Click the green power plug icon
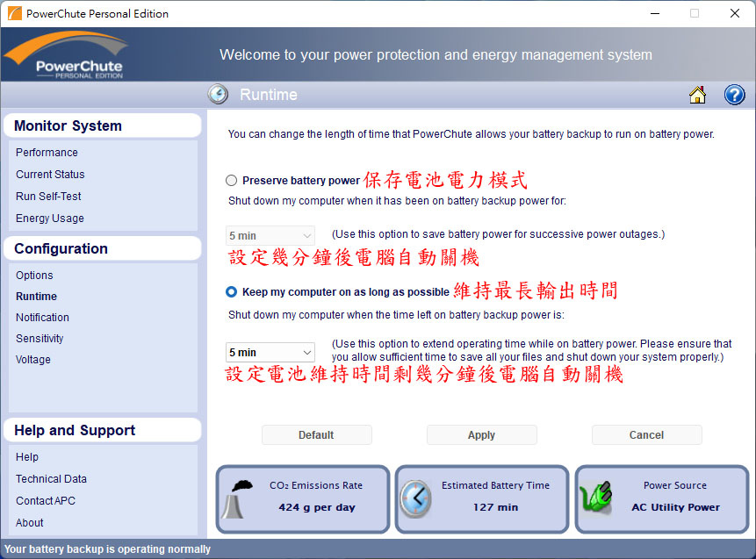The height and width of the screenshot is (559, 756). tap(596, 497)
